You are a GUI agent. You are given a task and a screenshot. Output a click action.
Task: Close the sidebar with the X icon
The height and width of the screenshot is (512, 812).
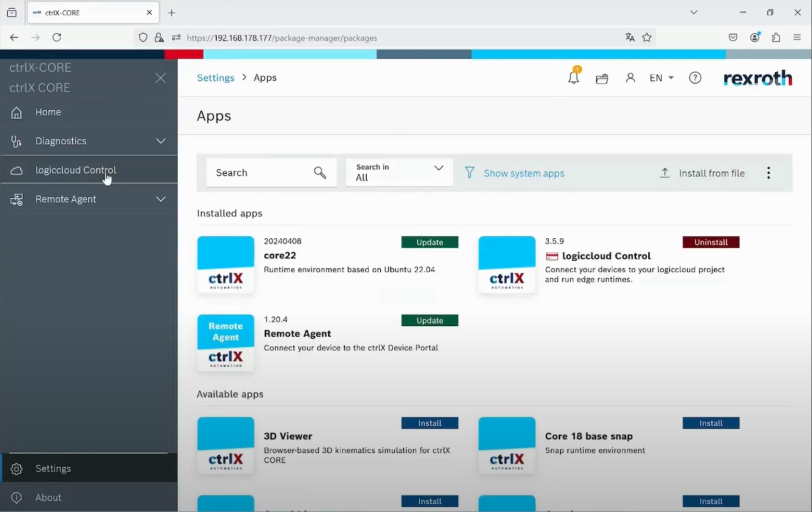pyautogui.click(x=161, y=78)
